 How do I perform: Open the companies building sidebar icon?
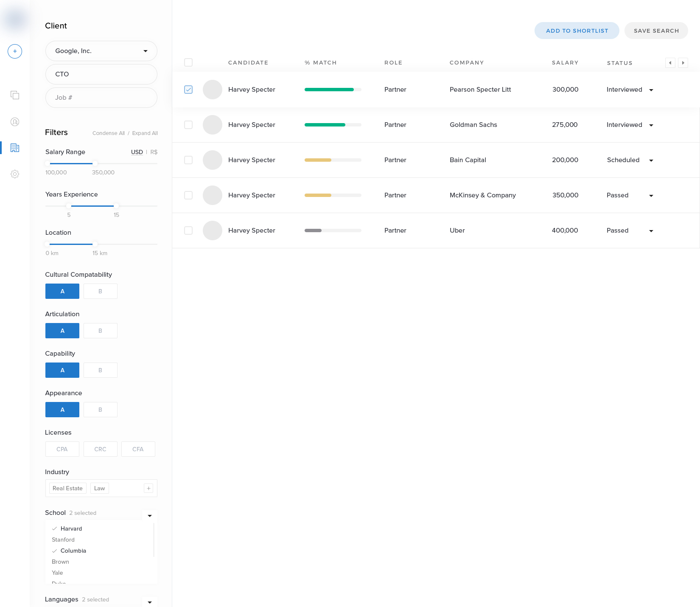tap(15, 148)
